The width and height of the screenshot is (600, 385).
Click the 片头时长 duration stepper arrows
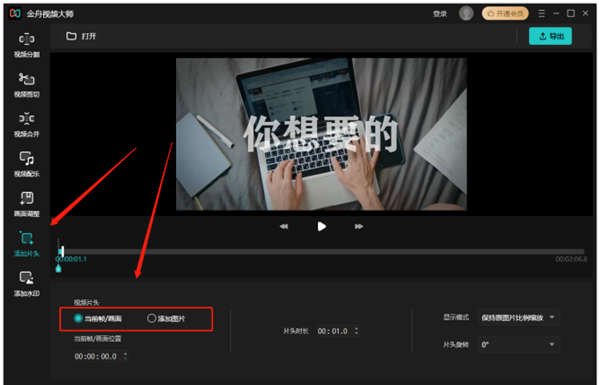[357, 331]
